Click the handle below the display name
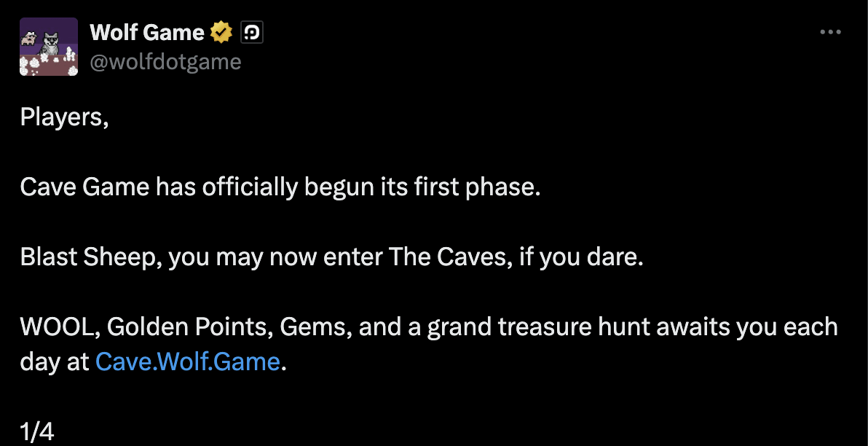The height and width of the screenshot is (446, 868). tap(166, 61)
